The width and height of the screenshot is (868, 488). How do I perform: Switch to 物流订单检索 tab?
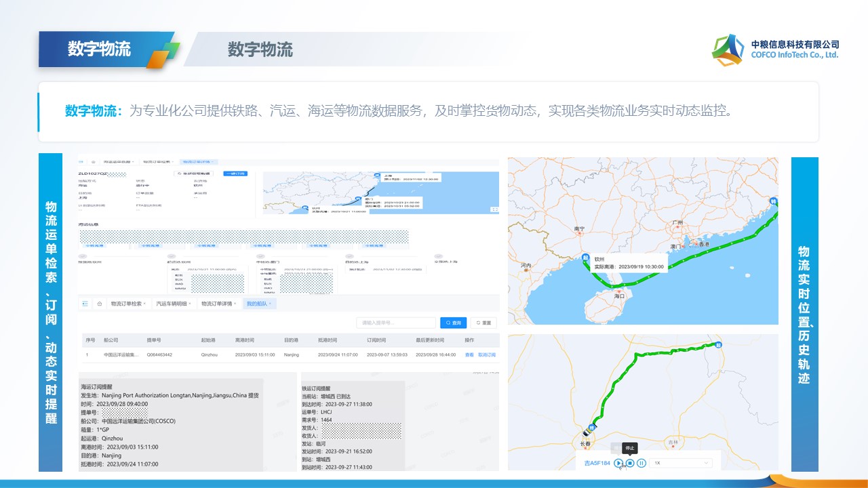pos(125,304)
